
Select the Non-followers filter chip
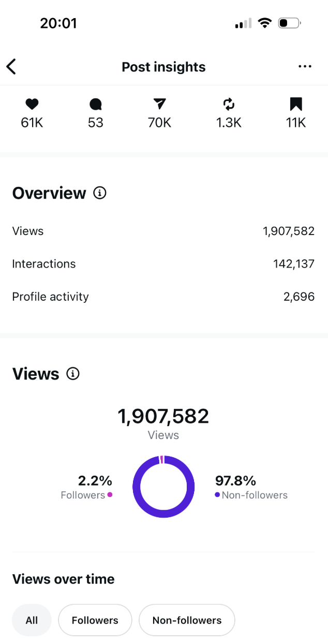tap(187, 620)
